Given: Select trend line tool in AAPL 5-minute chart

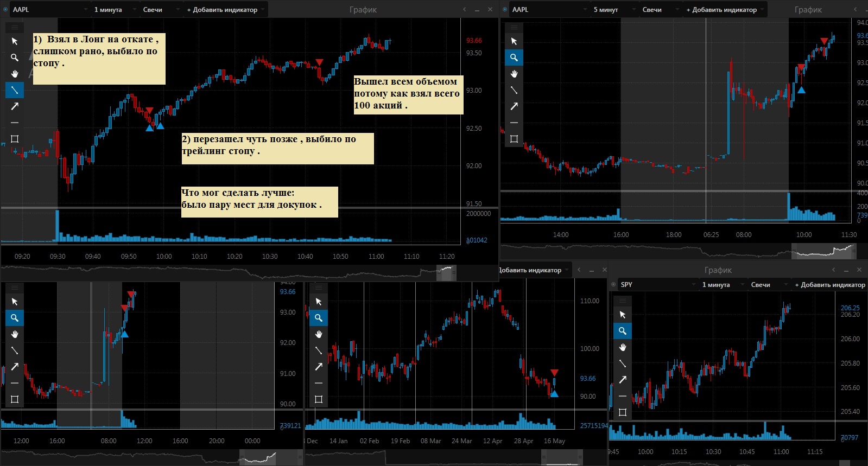Looking at the screenshot, I should point(514,90).
